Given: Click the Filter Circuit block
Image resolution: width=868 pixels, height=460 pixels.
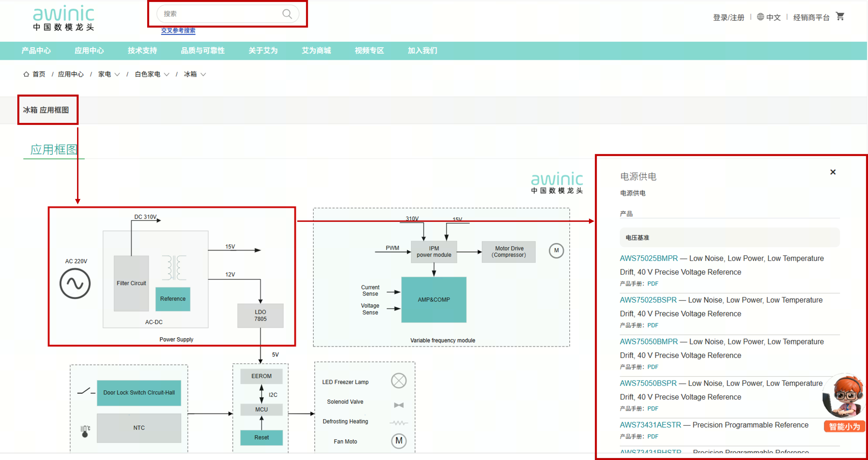Looking at the screenshot, I should click(x=131, y=283).
